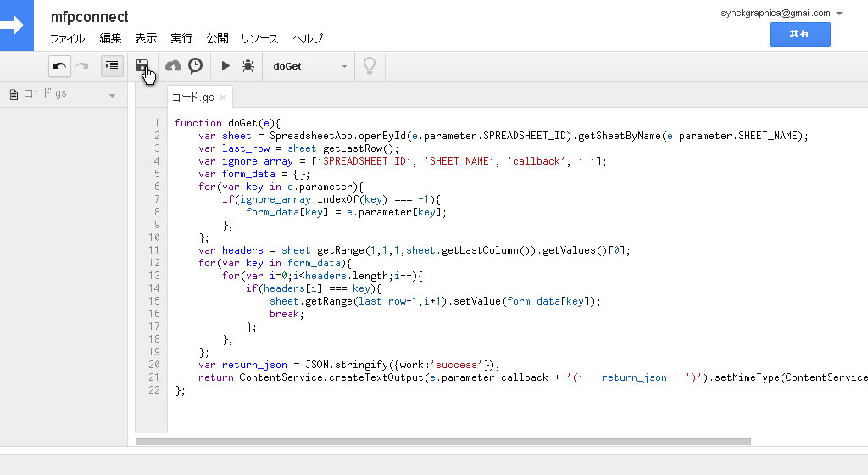Click the horizontal scrollbar under the code
The width and height of the screenshot is (868, 475).
[x=442, y=441]
